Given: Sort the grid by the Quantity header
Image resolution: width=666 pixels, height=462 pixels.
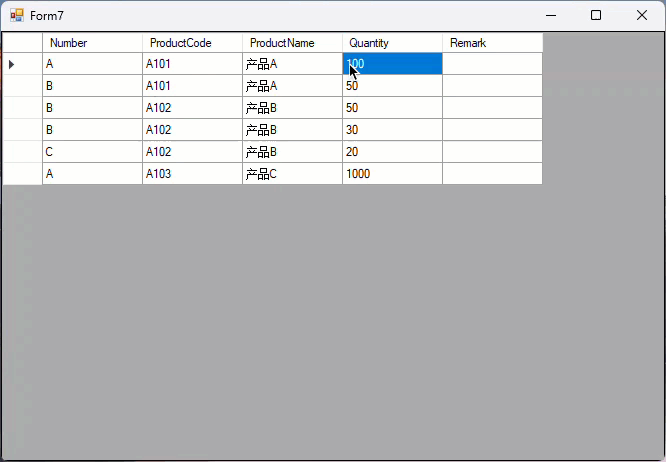Looking at the screenshot, I should coord(392,43).
